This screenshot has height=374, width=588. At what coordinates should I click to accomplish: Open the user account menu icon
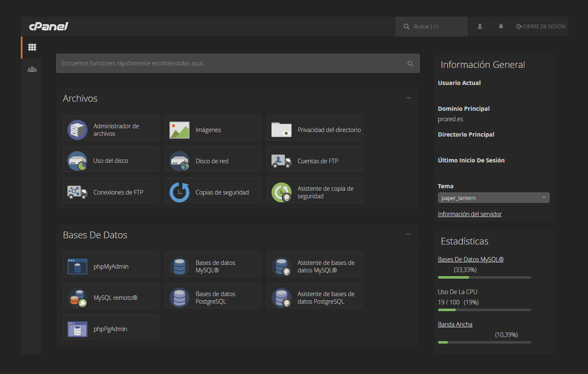[480, 26]
